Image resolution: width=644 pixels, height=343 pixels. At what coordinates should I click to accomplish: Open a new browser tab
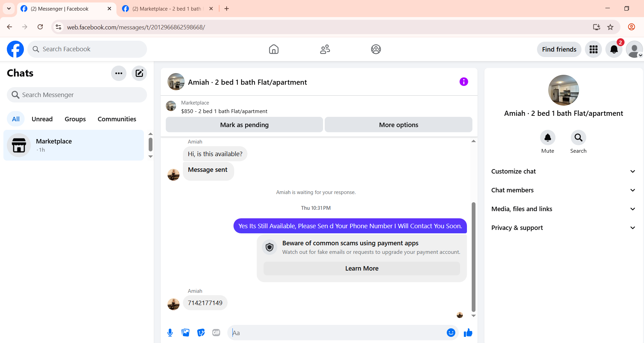[227, 9]
